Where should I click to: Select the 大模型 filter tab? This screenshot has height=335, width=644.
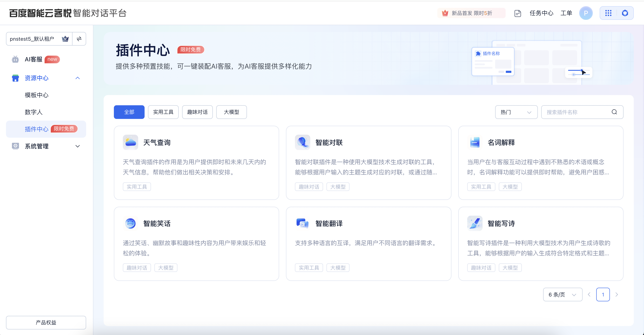coord(232,112)
